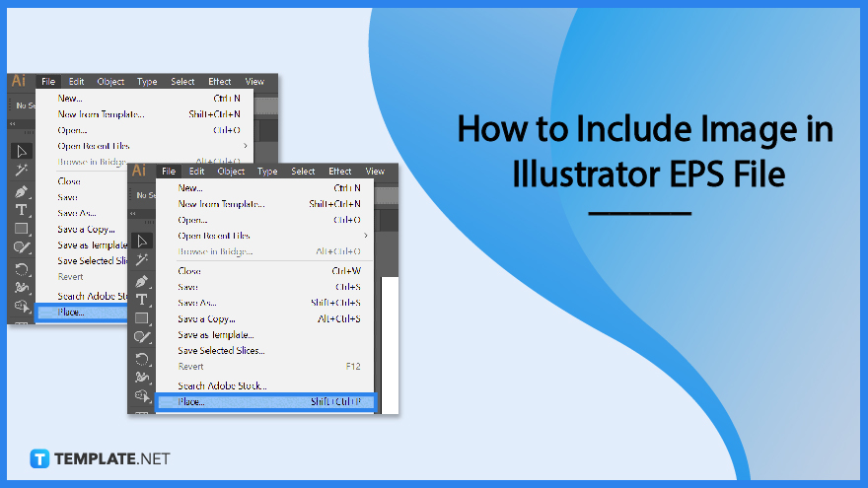Screen dimensions: 868x488
Task: Choose Close in back window File menu
Action: click(81, 181)
